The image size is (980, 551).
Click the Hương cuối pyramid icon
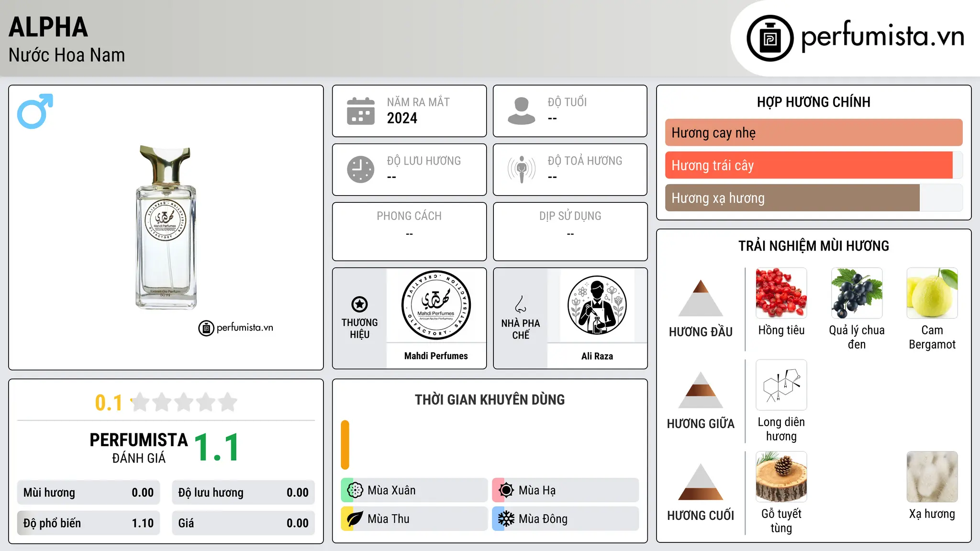tap(701, 482)
